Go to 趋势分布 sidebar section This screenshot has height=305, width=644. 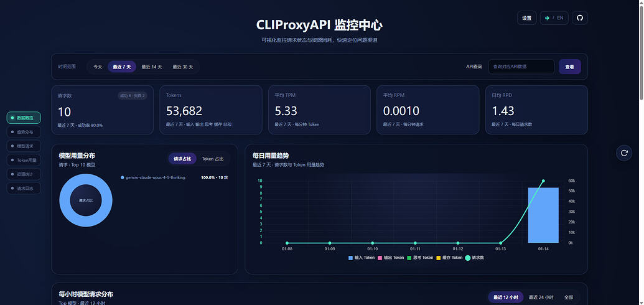point(24,132)
